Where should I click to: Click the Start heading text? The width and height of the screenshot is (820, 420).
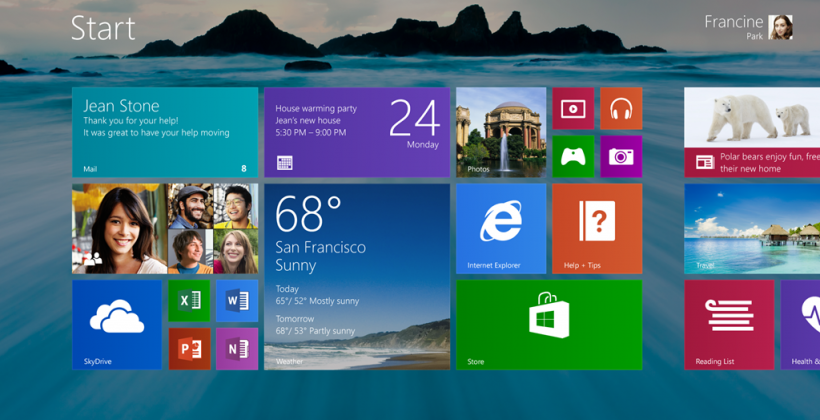coord(103,28)
